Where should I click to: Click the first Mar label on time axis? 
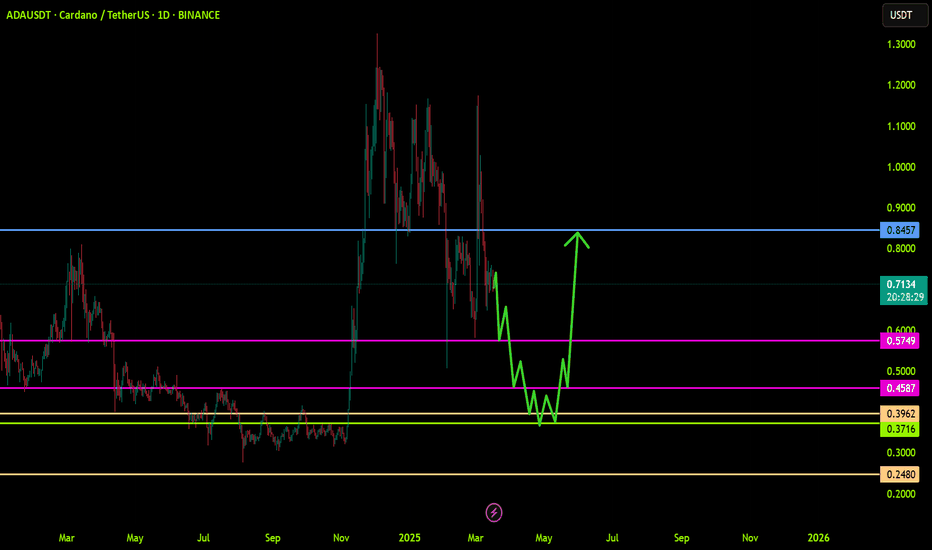point(67,538)
